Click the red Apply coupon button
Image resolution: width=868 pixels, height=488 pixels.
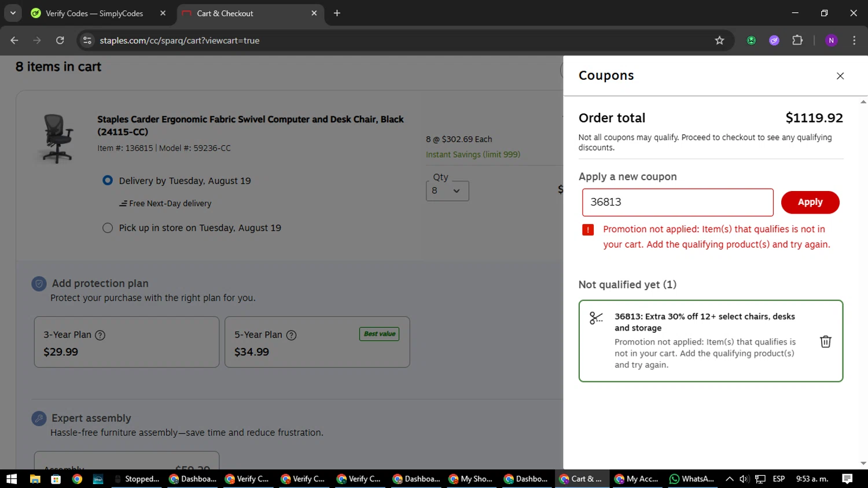pos(810,202)
